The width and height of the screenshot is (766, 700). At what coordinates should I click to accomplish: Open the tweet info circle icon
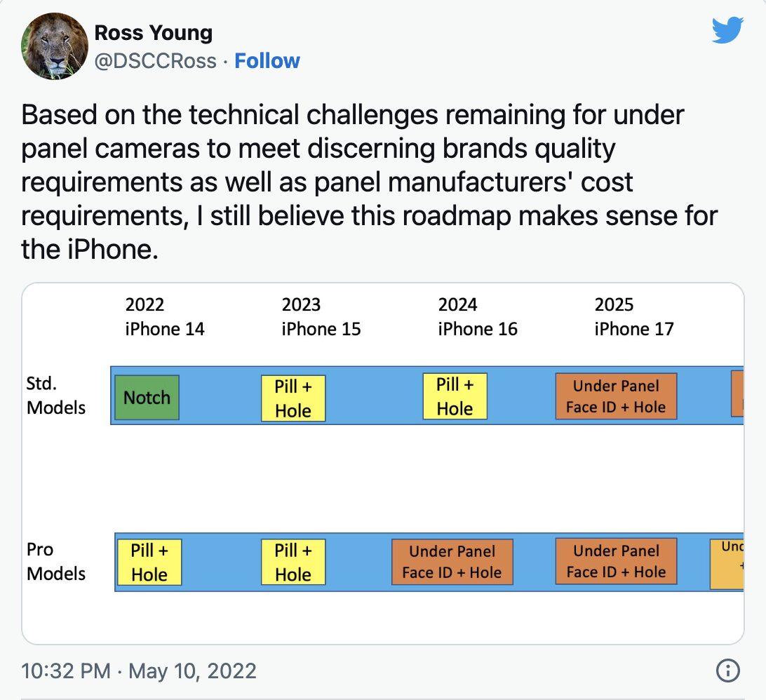click(728, 671)
